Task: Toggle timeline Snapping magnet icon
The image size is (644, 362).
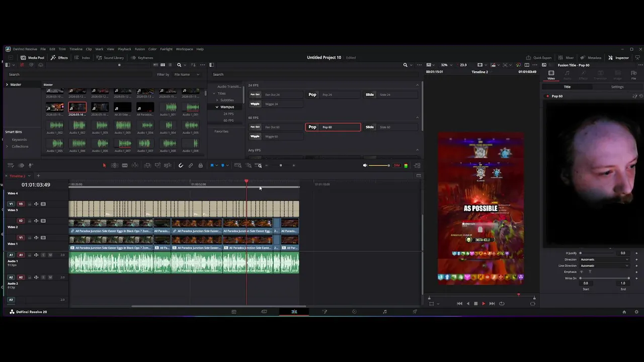Action: tap(181, 165)
